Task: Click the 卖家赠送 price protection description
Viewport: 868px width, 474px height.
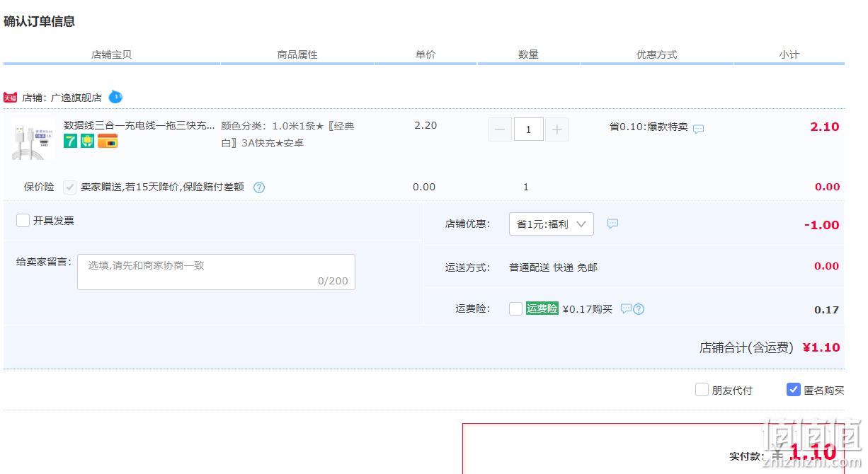Action: (x=162, y=187)
